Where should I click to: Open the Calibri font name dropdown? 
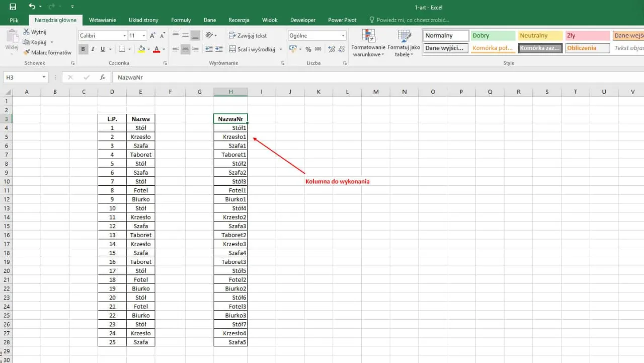(124, 36)
